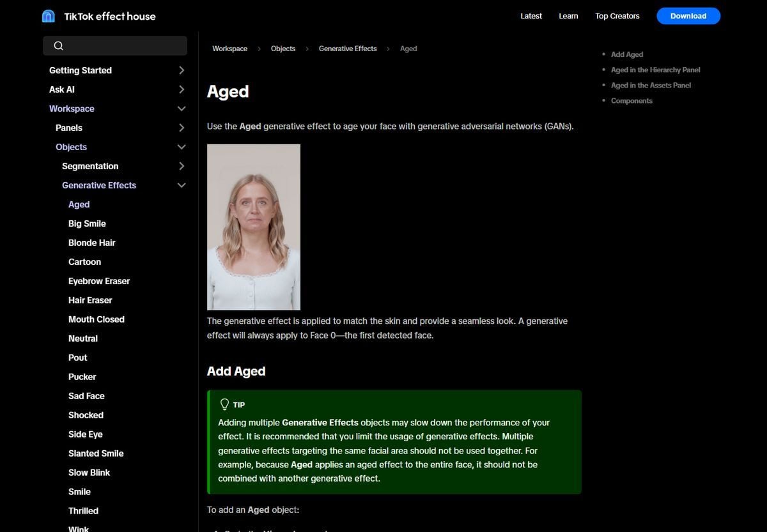Click the sidebar search input field
Viewport: 767px width, 532px height.
coord(115,45)
